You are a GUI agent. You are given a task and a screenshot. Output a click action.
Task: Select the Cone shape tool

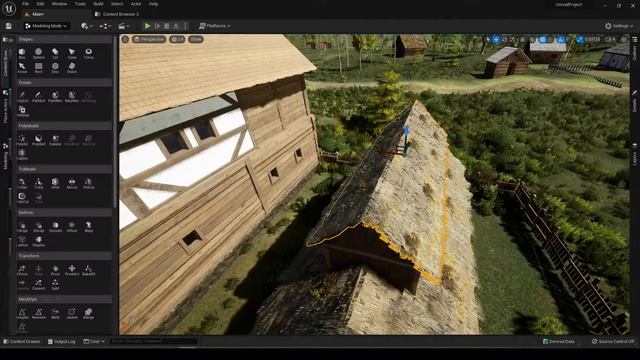coord(72,53)
